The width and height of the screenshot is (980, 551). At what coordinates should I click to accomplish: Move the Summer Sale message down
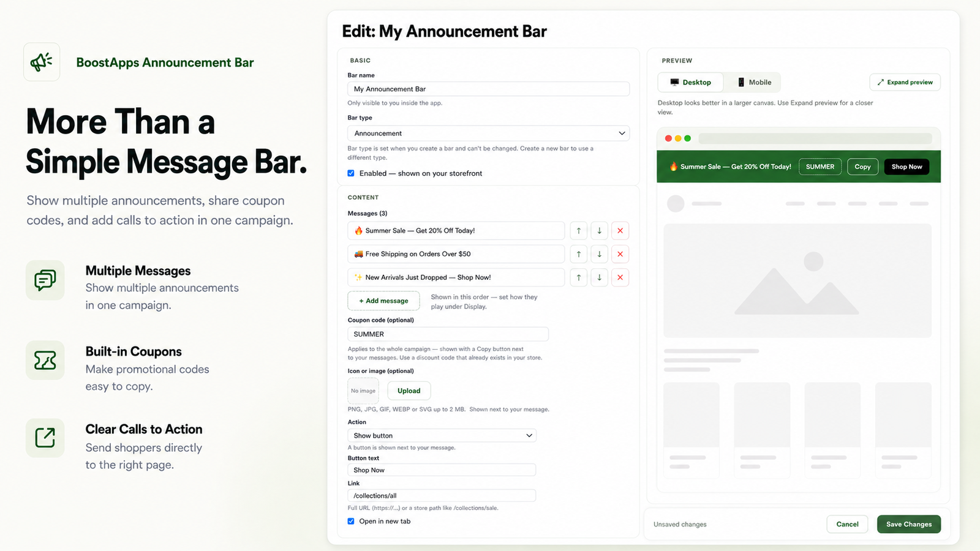coord(599,231)
